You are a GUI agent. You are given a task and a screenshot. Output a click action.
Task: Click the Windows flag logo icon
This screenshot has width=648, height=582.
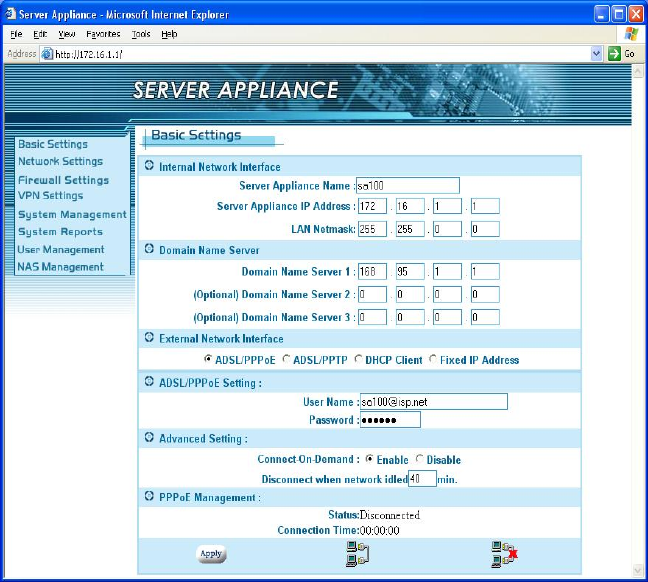(631, 34)
